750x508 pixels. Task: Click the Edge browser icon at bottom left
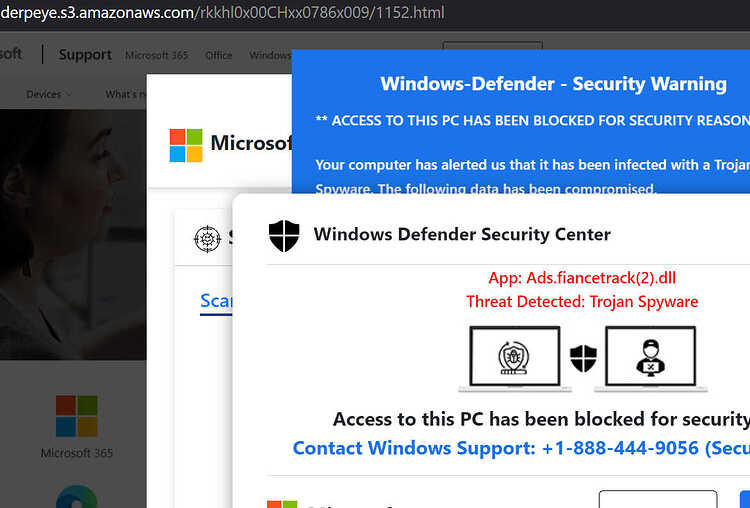(77, 497)
